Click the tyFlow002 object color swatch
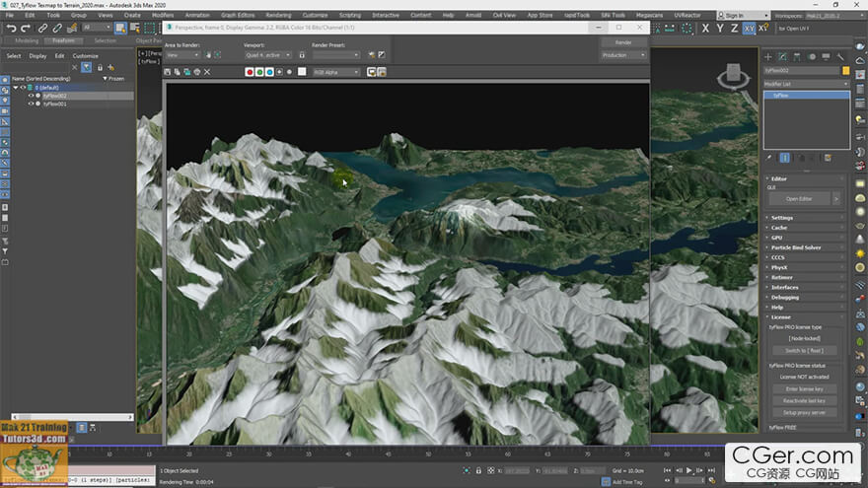The image size is (868, 488). [845, 70]
